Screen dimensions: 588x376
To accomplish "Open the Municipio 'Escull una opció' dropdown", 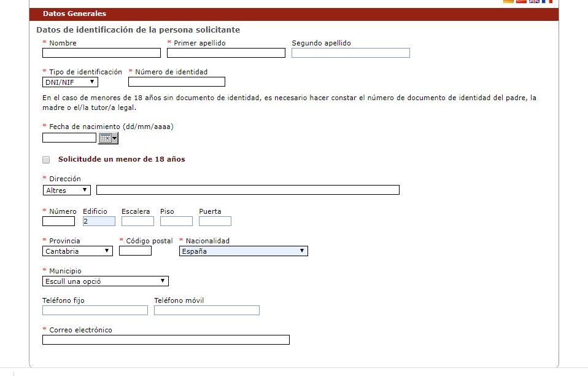I will point(106,281).
